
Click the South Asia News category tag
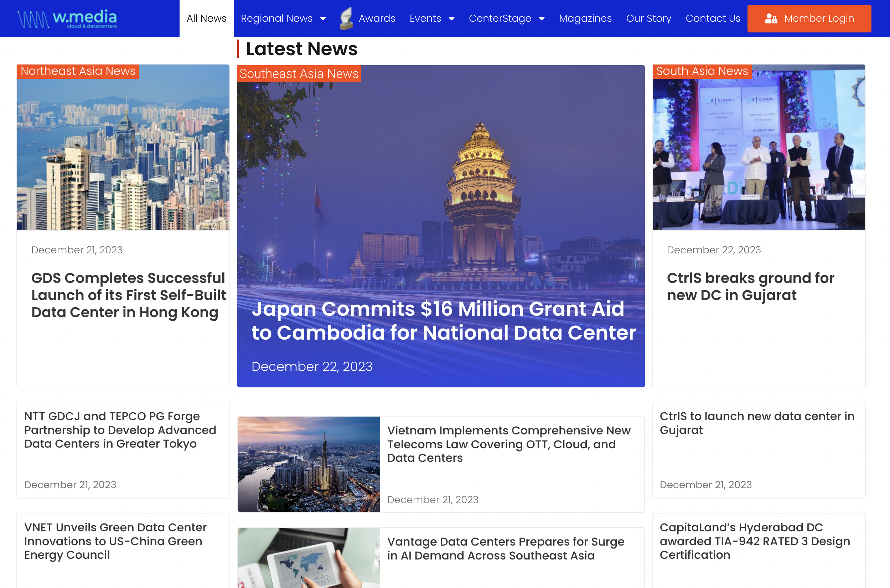click(702, 71)
